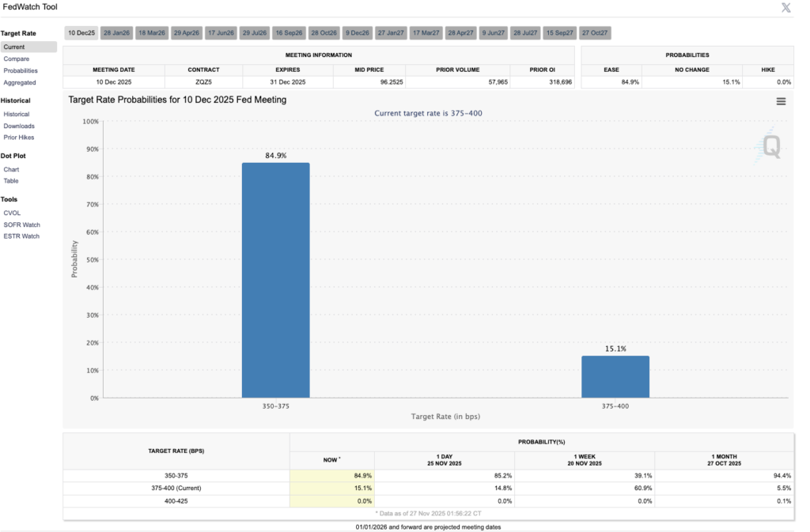Open the Downloads sidebar link
Viewport: 810px width, 532px height.
(19, 126)
